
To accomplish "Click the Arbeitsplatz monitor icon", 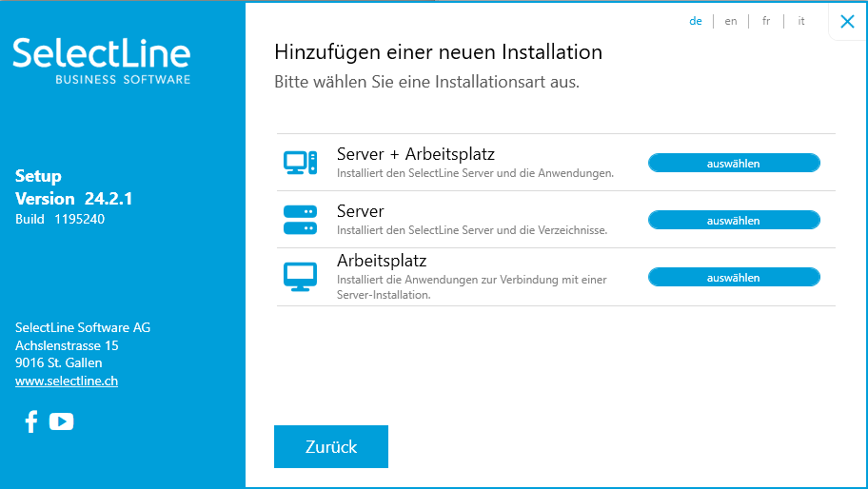I will tap(300, 277).
